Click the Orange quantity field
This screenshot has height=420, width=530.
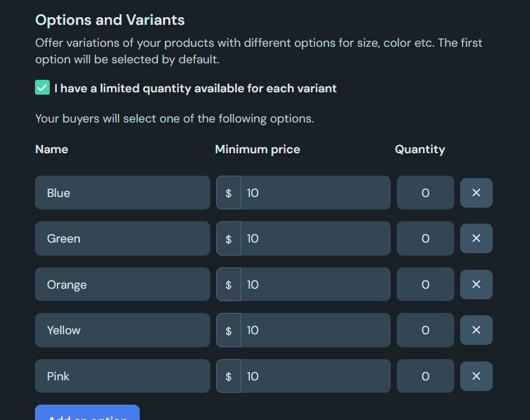click(425, 285)
